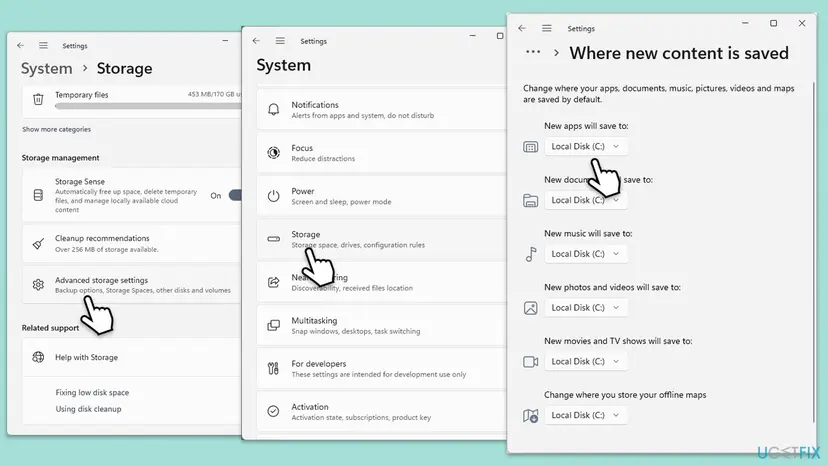Image resolution: width=828 pixels, height=466 pixels.
Task: Open New photos and videos location dropdown
Action: click(586, 308)
